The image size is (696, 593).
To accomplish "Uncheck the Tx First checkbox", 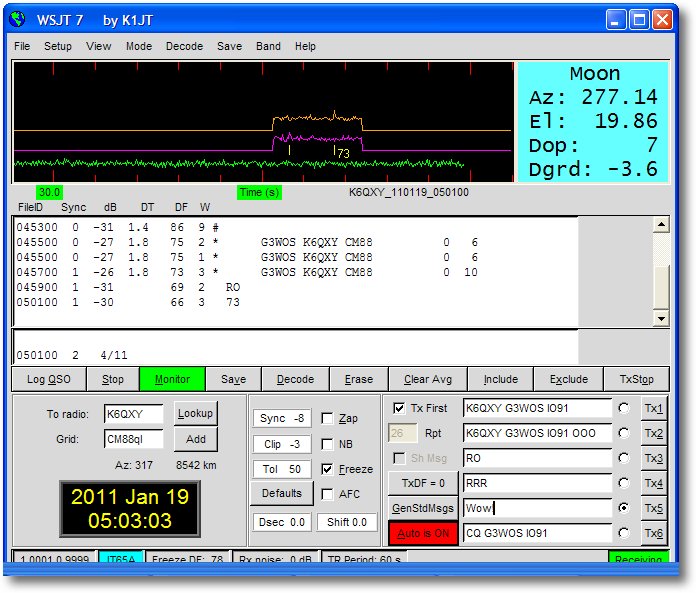I will (x=399, y=408).
